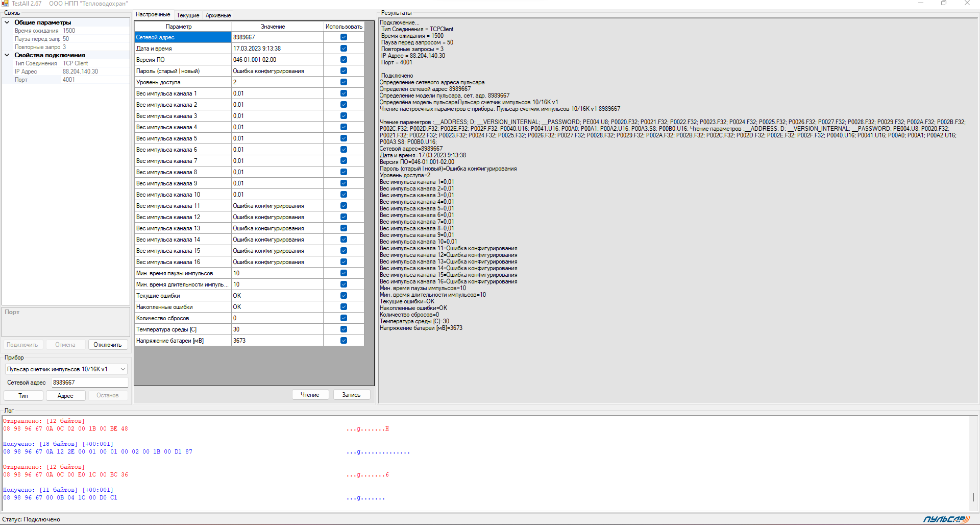Screen dimensions: 980x525
Task: Collapse the Общие параметры group
Action: (7, 22)
